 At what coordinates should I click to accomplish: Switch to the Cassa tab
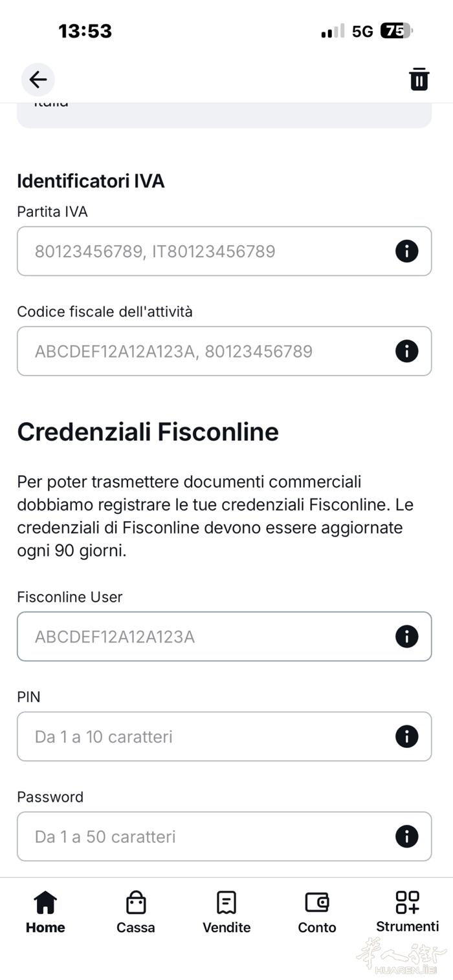pyautogui.click(x=136, y=912)
